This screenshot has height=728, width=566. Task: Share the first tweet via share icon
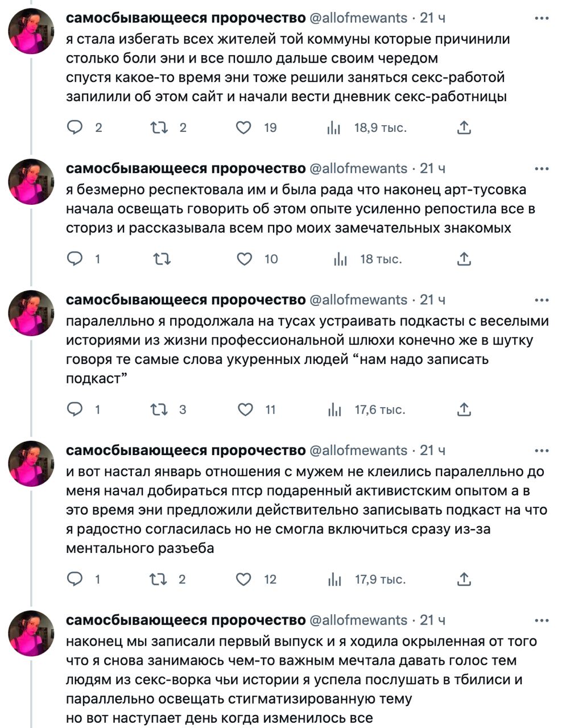(464, 127)
